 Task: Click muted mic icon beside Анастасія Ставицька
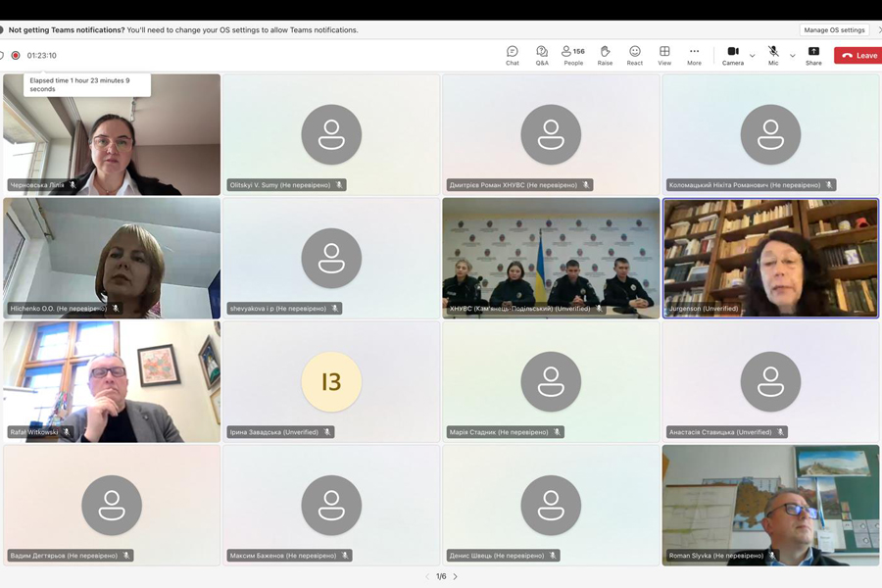tap(780, 432)
